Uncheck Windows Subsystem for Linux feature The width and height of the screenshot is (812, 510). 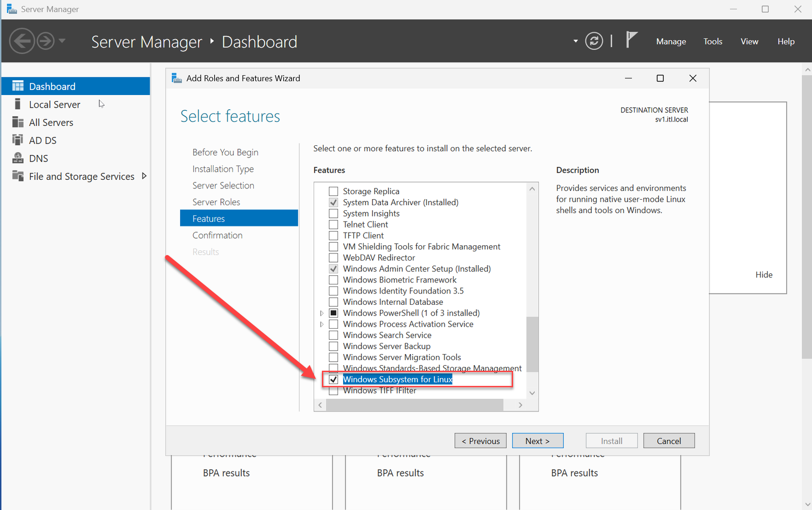tap(333, 379)
